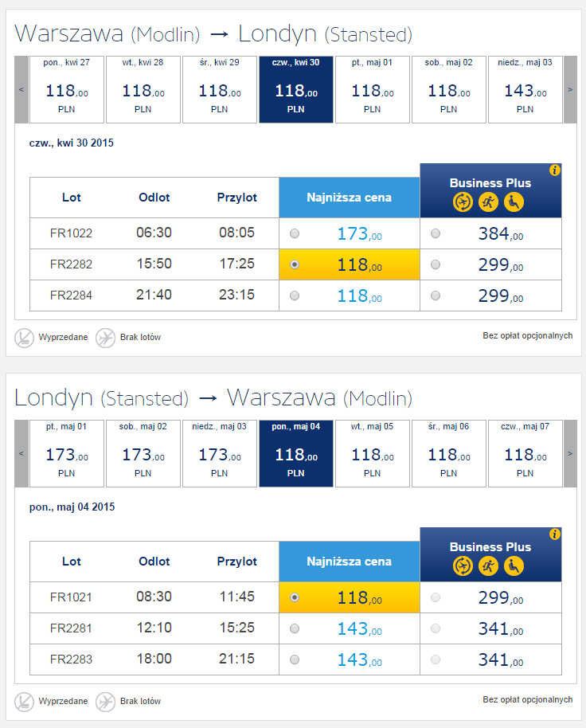Switch return date to wt., maj 05
The width and height of the screenshot is (586, 728).
(372, 454)
